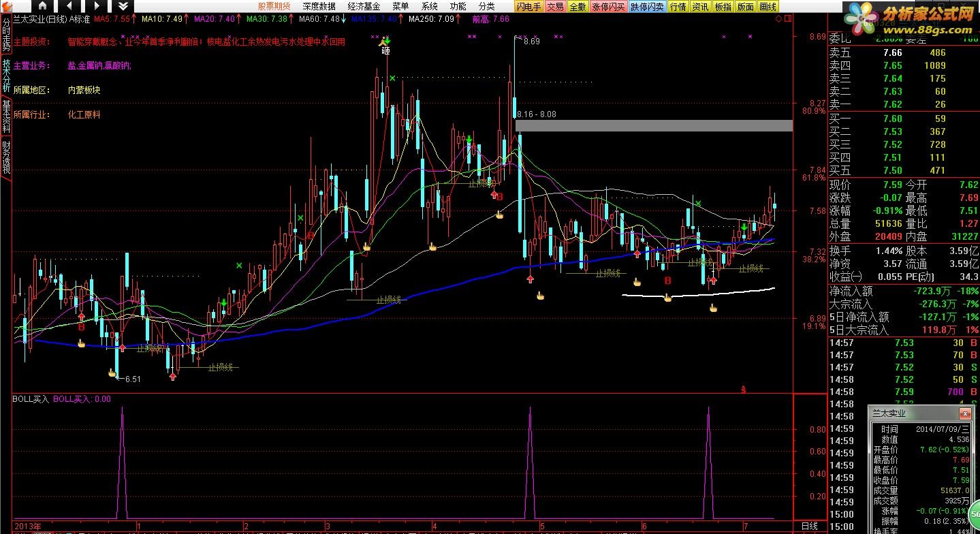Click the 2013年 date axis label

(x=27, y=527)
